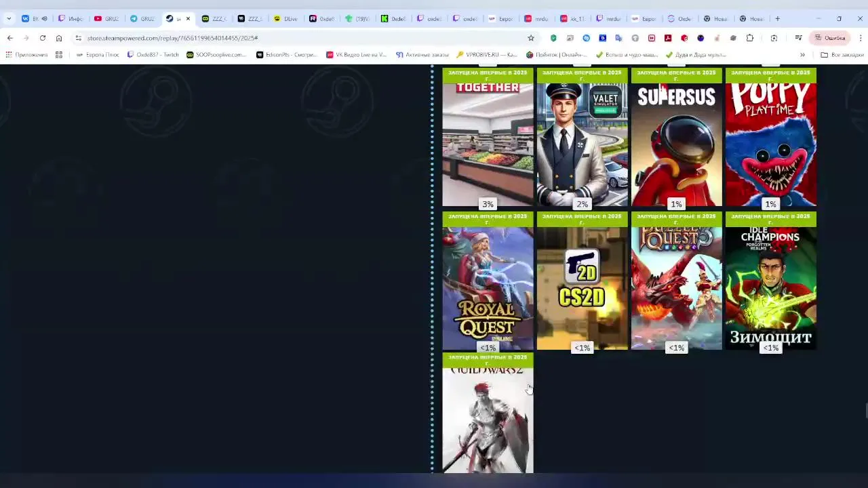
Task: Switch to the YouTube GRUZ tab
Action: [106, 19]
